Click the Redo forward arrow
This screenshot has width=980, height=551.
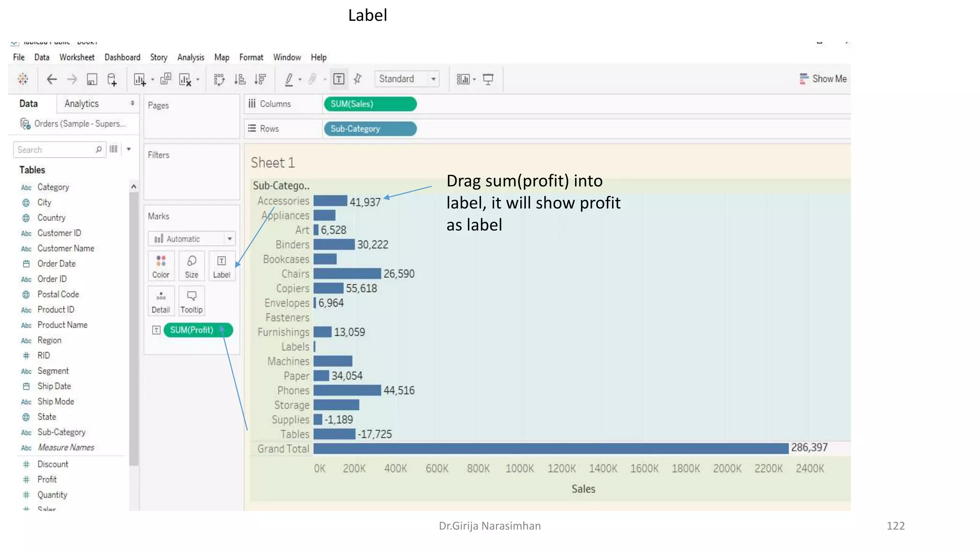[72, 79]
